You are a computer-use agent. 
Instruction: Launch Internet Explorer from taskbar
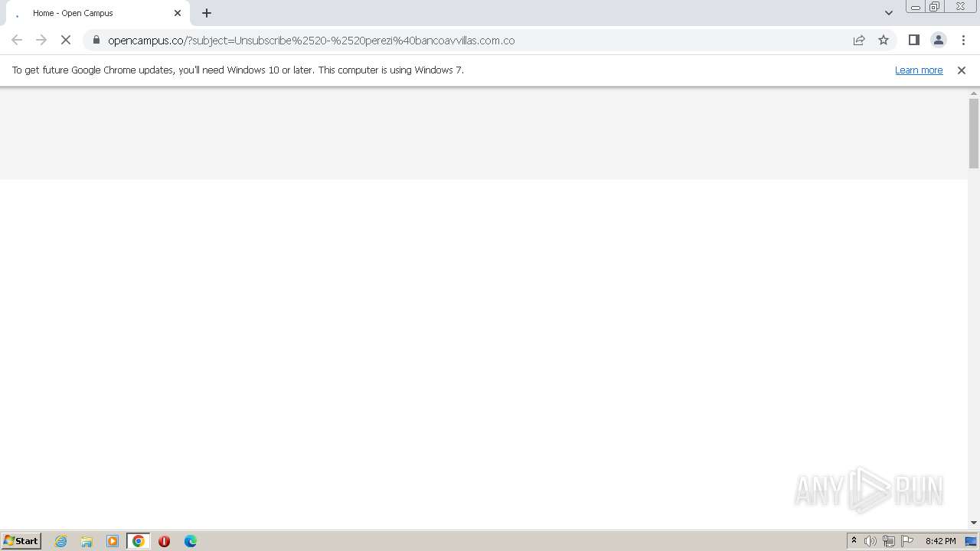point(61,541)
